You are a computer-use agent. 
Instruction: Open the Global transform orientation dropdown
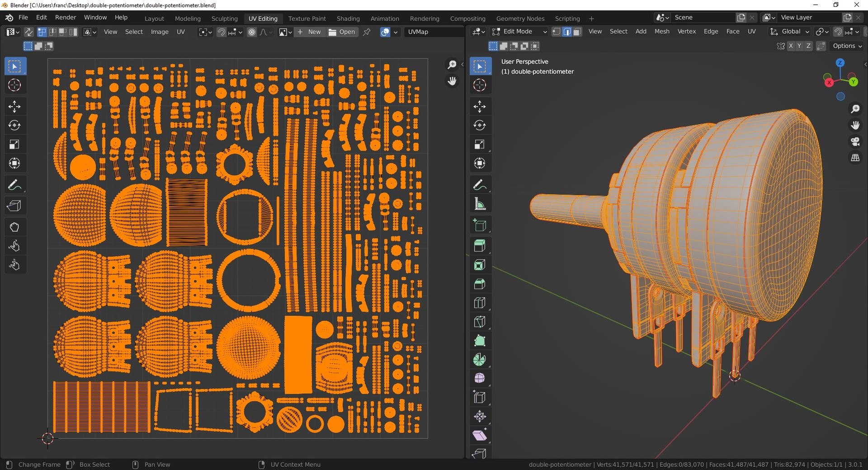(790, 32)
